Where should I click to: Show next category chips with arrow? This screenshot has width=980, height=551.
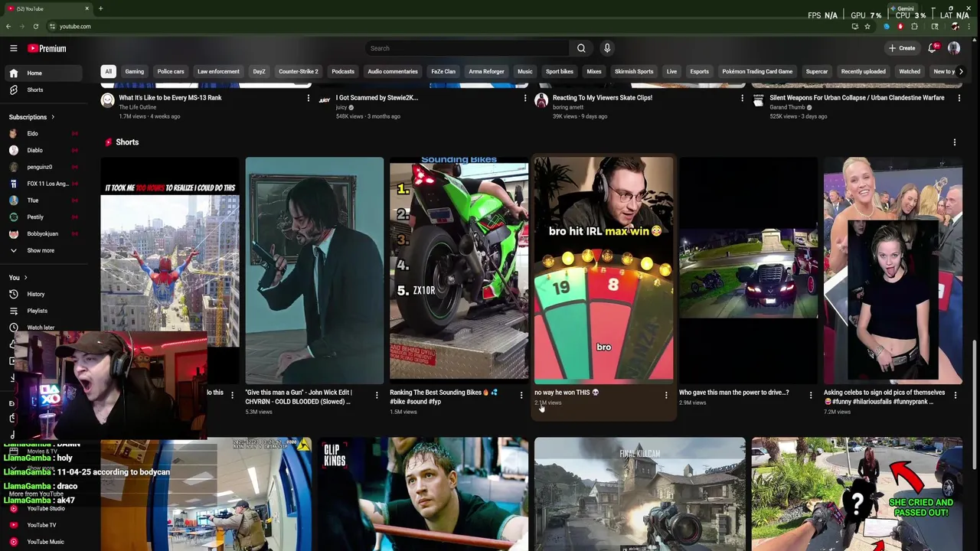tap(961, 71)
